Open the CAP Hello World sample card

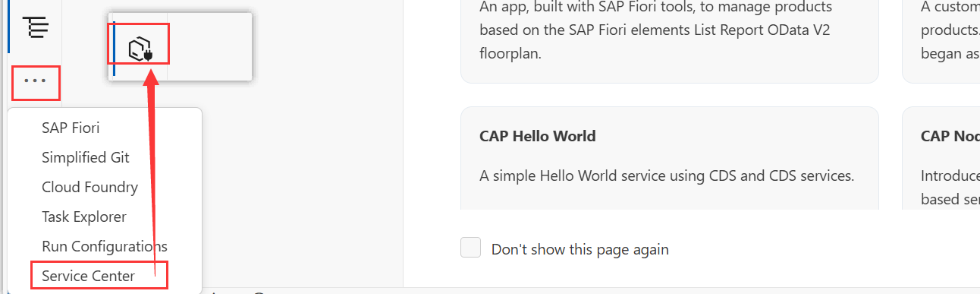click(x=669, y=158)
